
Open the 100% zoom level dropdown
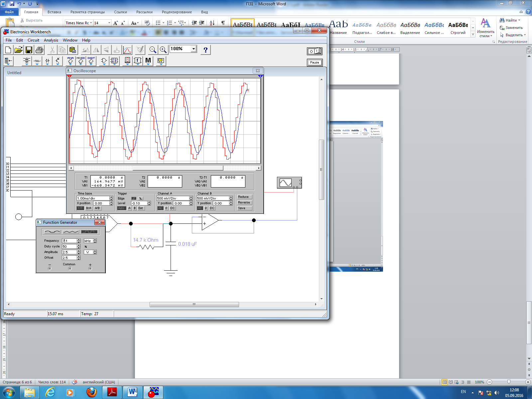(x=194, y=49)
